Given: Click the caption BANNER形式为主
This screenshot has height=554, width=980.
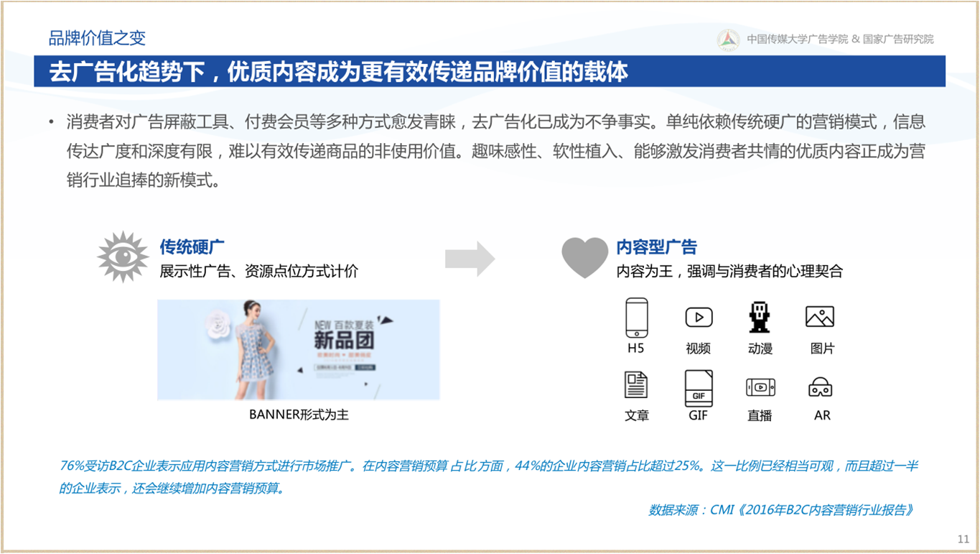Looking at the screenshot, I should 299,415.
